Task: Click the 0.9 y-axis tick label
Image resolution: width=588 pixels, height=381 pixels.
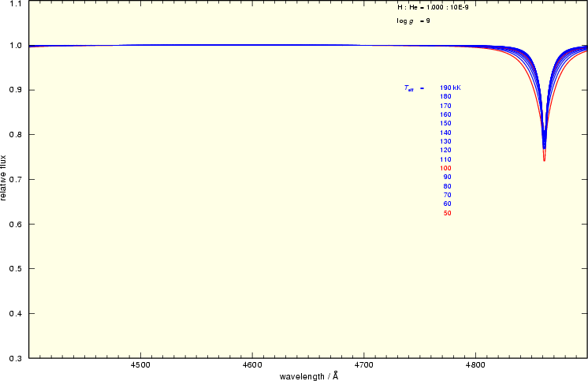Action: [16, 90]
